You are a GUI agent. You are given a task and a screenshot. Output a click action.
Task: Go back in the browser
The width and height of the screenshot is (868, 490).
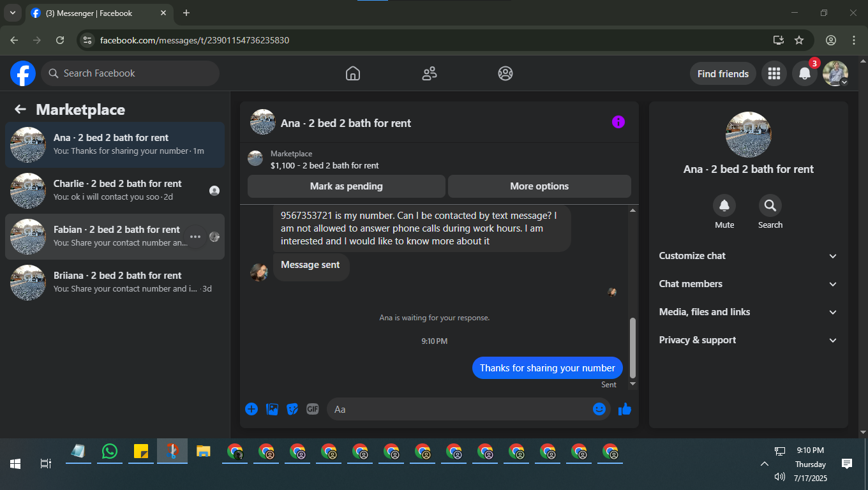14,40
